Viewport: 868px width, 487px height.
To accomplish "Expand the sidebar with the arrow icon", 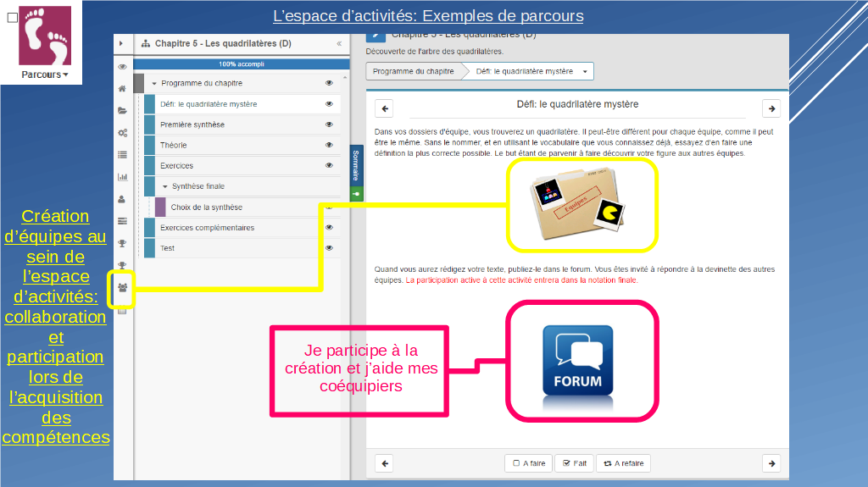I will 121,43.
